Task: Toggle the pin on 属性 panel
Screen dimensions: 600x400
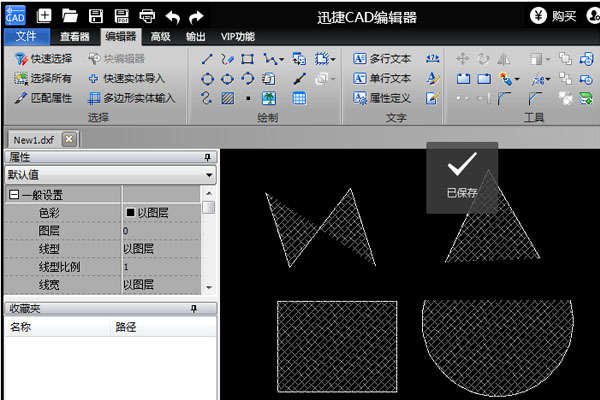Action: 208,157
